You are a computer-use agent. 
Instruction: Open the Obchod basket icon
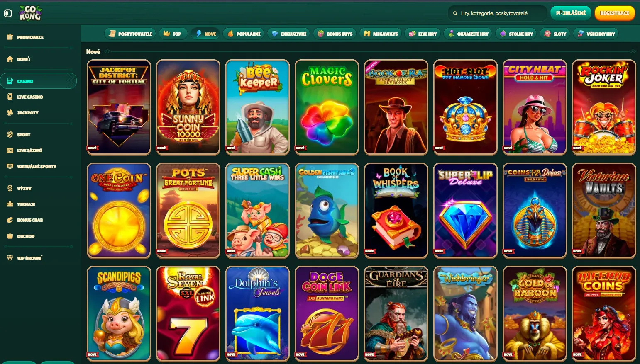pos(10,236)
